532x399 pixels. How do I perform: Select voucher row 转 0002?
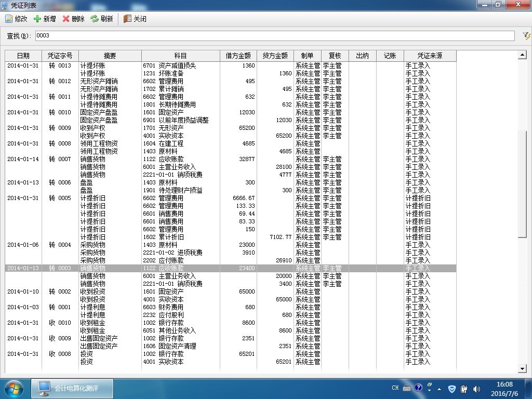coord(231,292)
